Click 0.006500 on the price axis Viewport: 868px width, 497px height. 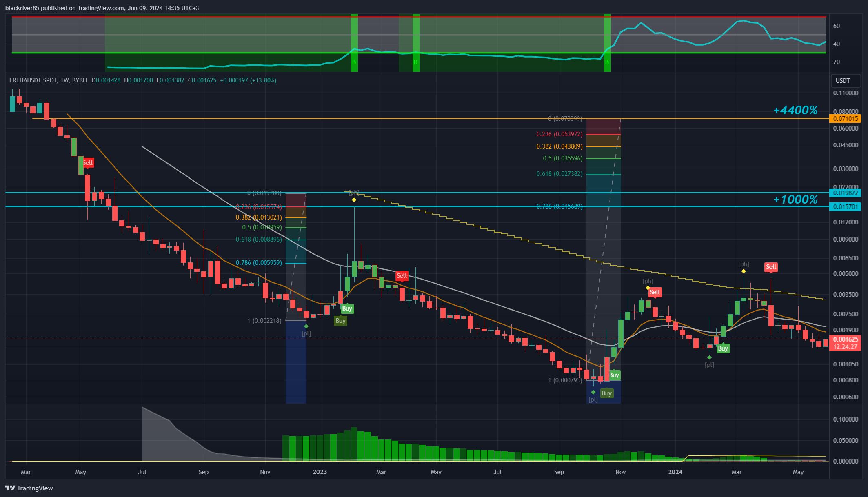[846, 258]
